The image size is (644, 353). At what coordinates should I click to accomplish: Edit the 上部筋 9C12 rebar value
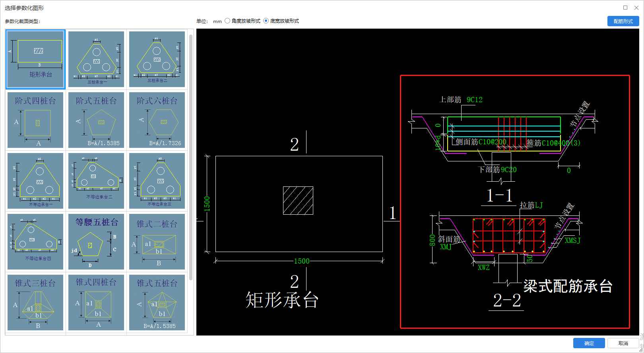(x=475, y=100)
